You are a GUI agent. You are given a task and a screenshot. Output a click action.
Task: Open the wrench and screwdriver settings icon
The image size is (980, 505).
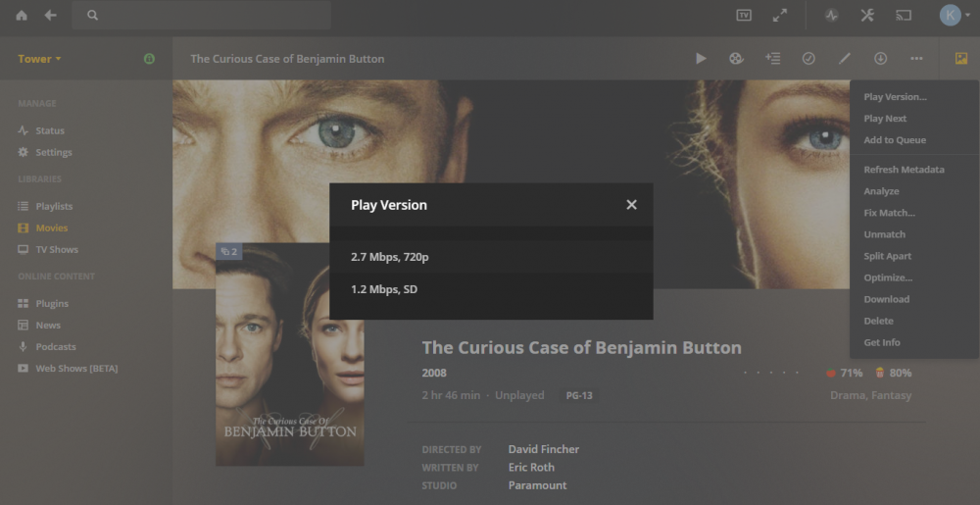point(867,16)
